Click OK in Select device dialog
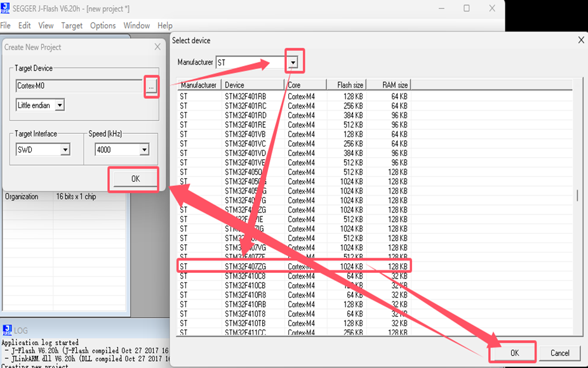 coord(514,353)
